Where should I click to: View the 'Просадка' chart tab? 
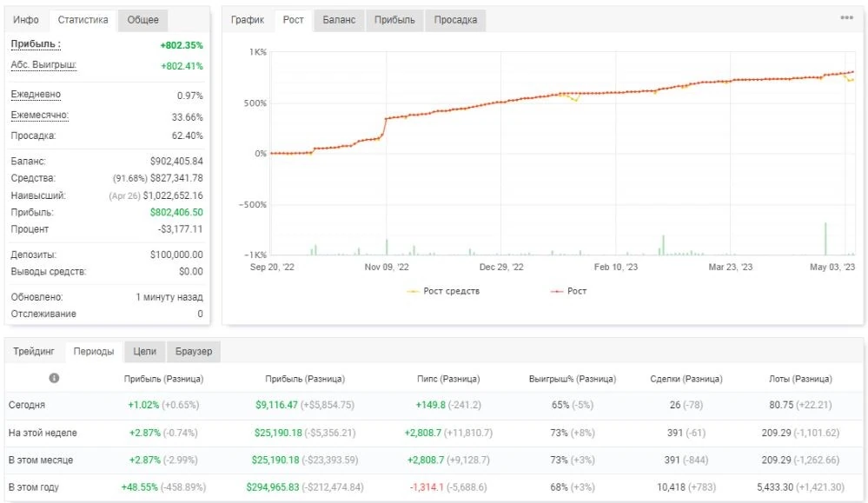[x=455, y=20]
